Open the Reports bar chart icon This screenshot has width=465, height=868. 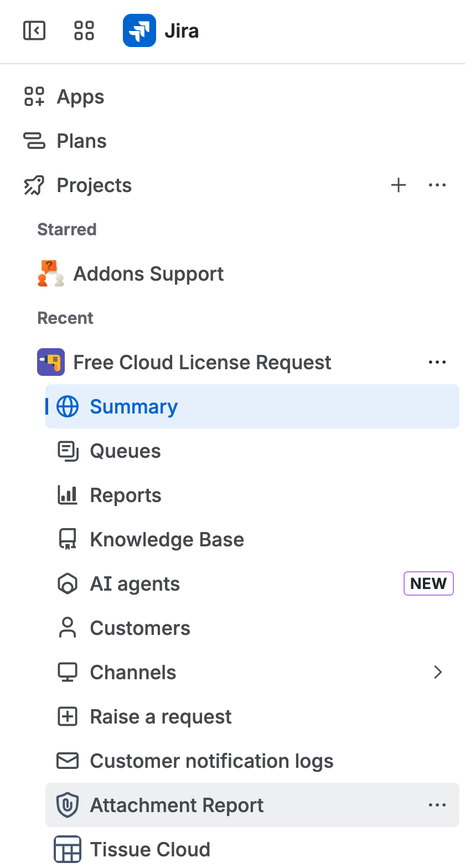67,495
